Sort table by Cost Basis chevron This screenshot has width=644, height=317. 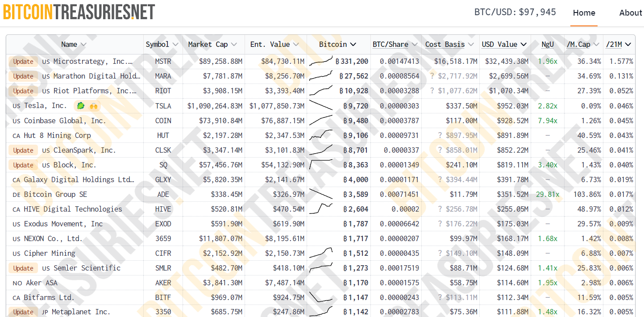[470, 45]
